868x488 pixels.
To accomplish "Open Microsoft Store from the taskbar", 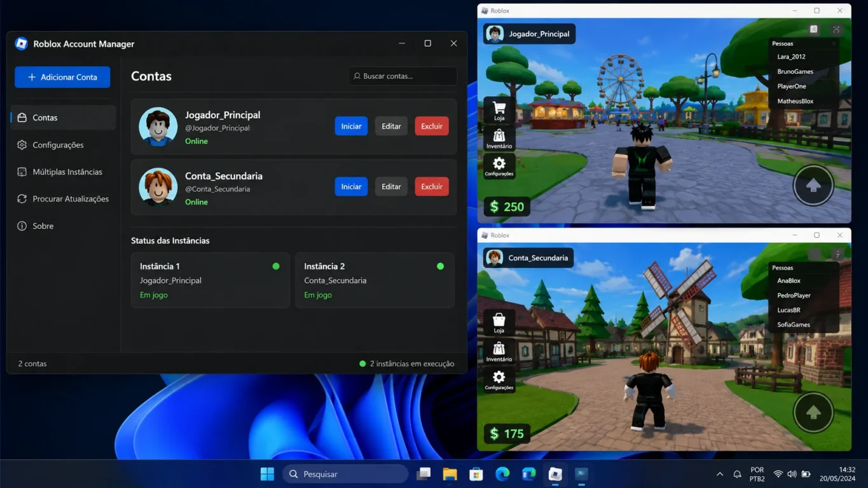I will click(x=476, y=474).
